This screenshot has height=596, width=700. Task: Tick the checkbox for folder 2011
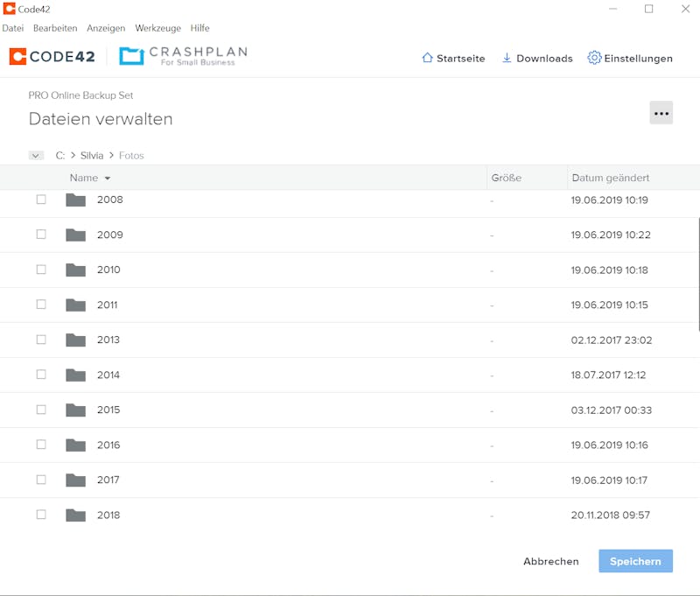(41, 304)
